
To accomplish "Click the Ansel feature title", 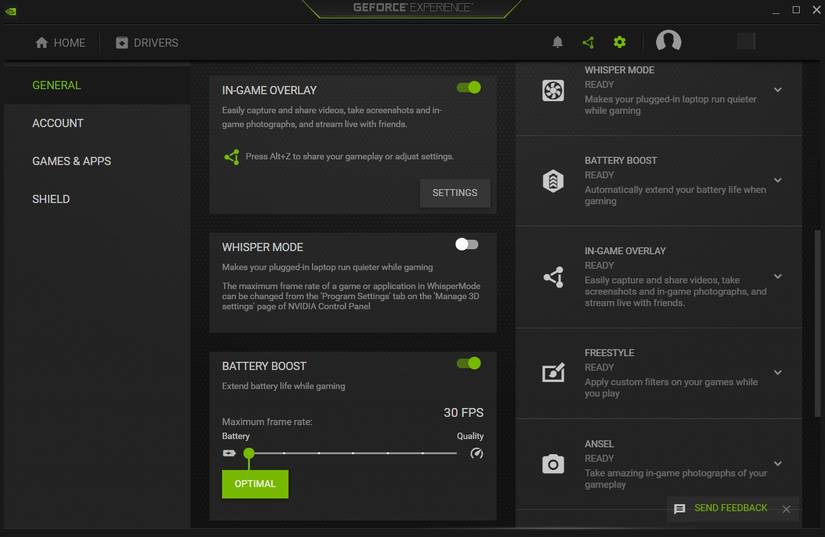I will (599, 444).
